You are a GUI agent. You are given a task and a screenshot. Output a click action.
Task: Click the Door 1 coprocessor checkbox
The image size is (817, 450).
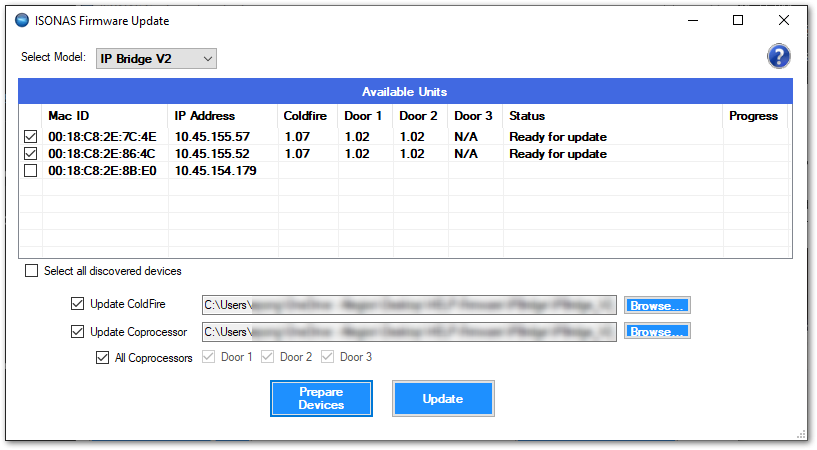tap(208, 357)
